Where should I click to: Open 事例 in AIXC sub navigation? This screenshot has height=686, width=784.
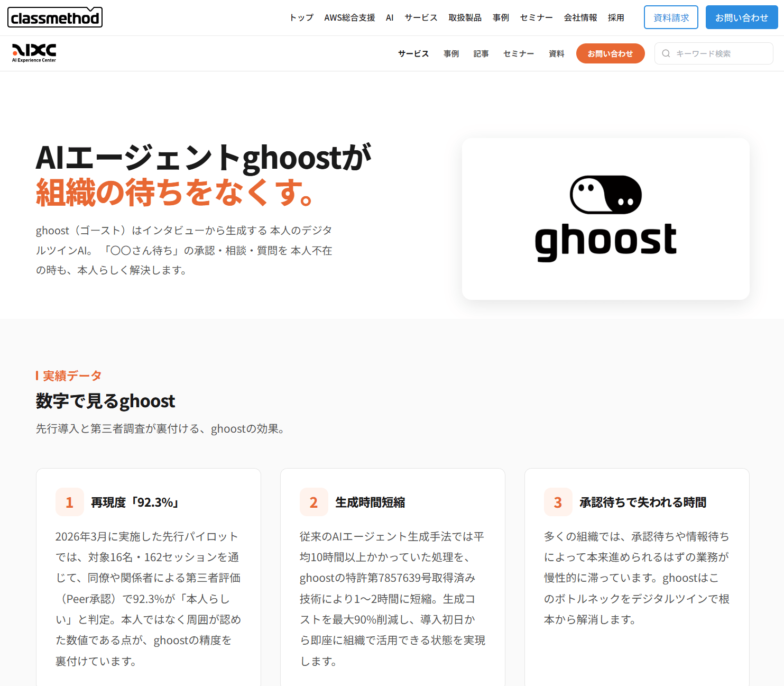click(451, 54)
